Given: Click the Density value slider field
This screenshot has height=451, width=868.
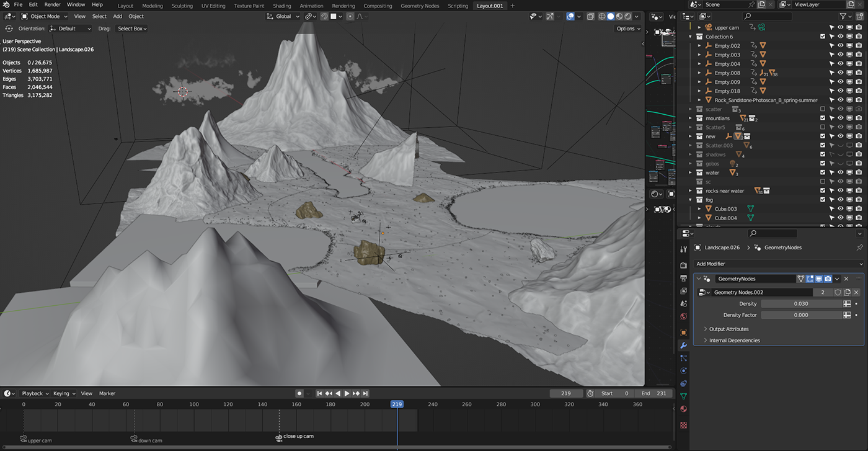Looking at the screenshot, I should pyautogui.click(x=800, y=304).
